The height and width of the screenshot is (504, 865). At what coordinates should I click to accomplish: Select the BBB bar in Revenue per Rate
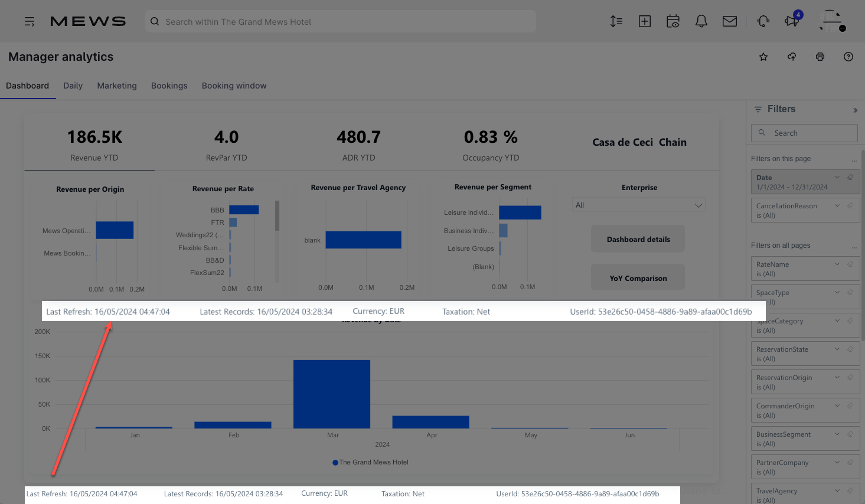[244, 210]
